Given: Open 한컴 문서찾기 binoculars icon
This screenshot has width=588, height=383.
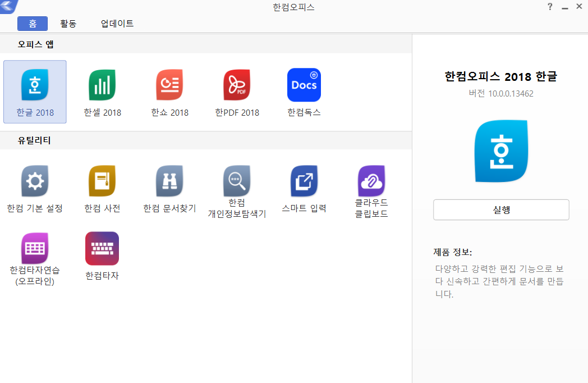Looking at the screenshot, I should coord(169,181).
